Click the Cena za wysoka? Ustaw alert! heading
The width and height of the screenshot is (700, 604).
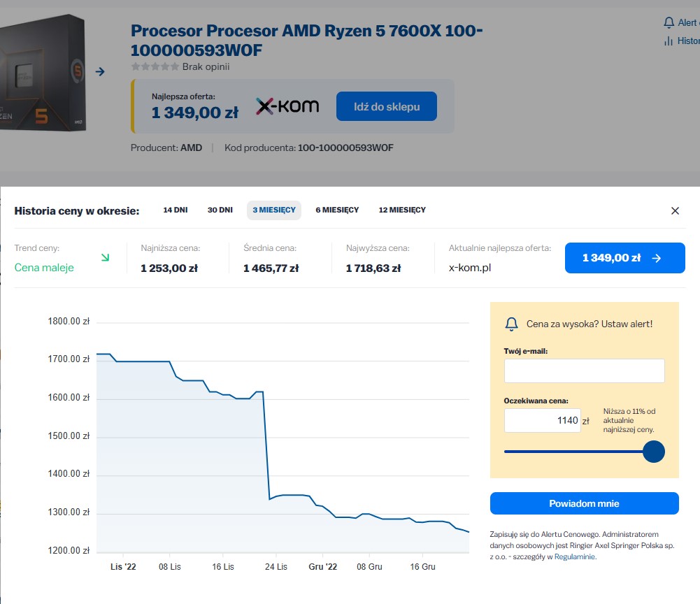tap(590, 324)
